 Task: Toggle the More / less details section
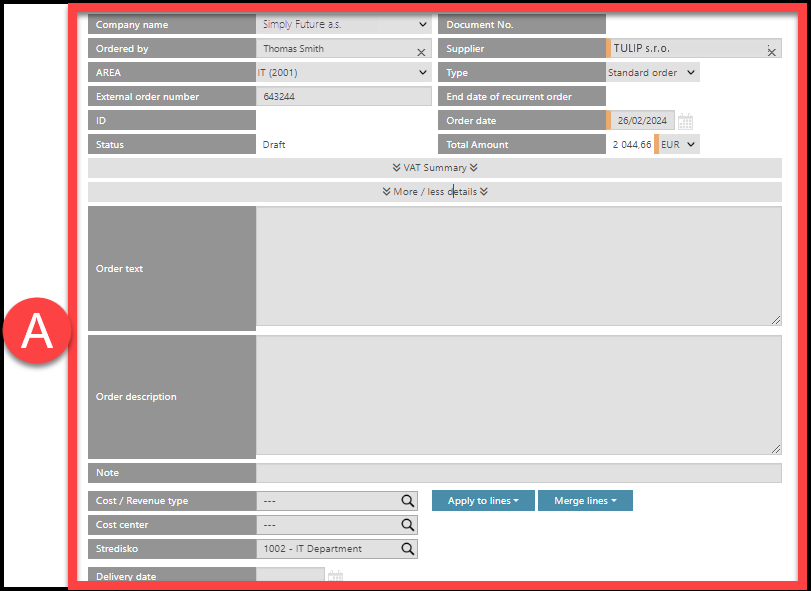tap(434, 192)
